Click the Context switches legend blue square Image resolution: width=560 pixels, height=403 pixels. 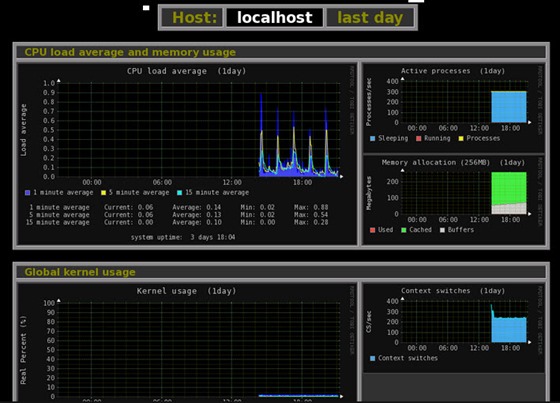point(372,358)
